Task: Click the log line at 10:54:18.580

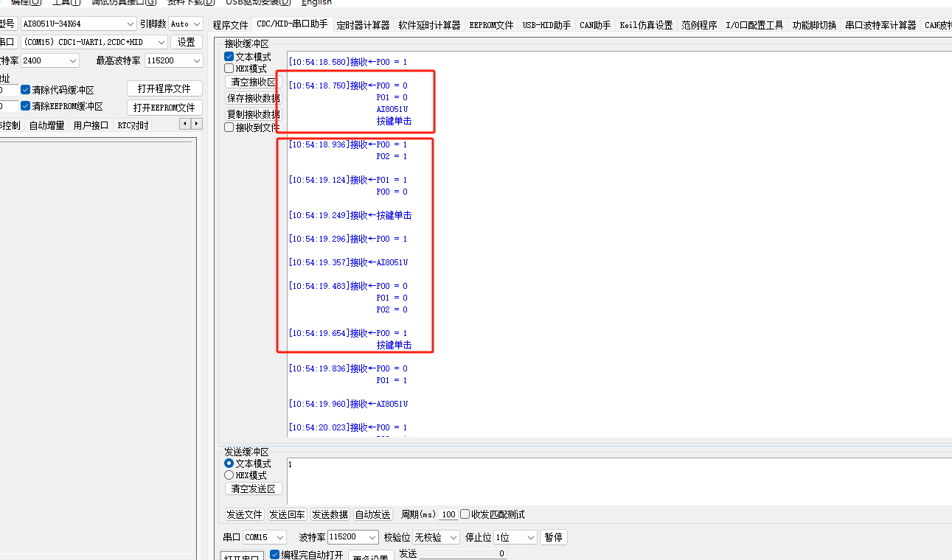Action: coord(347,62)
